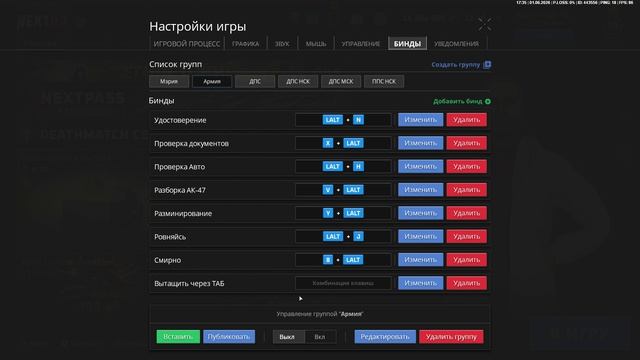The image size is (640, 360).
Task: Click Изменить for Вытащить через ТАБ
Action: click(420, 283)
